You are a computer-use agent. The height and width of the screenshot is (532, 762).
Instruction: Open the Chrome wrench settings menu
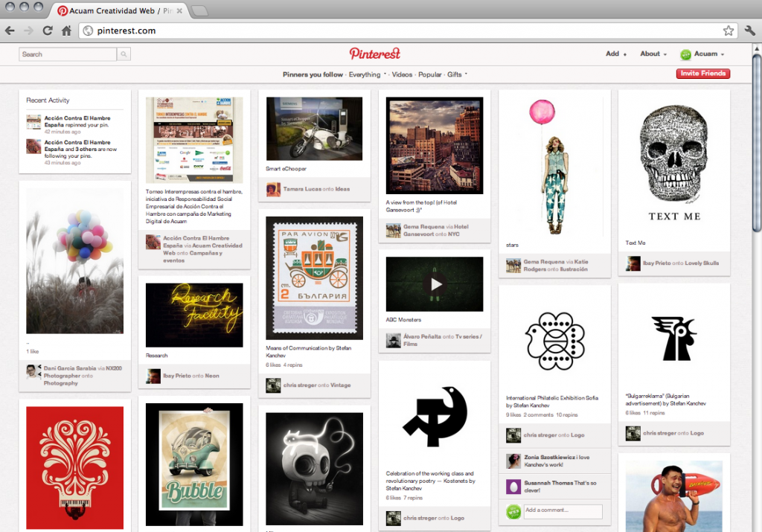[749, 31]
